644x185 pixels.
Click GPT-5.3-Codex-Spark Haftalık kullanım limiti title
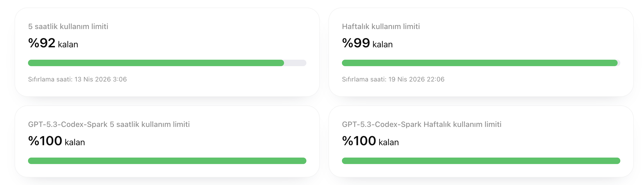pos(422,124)
